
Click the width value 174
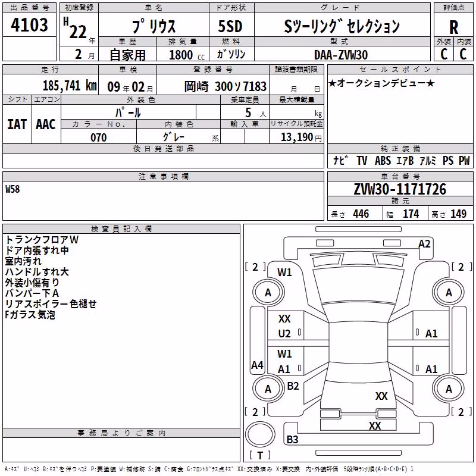[x=411, y=214]
